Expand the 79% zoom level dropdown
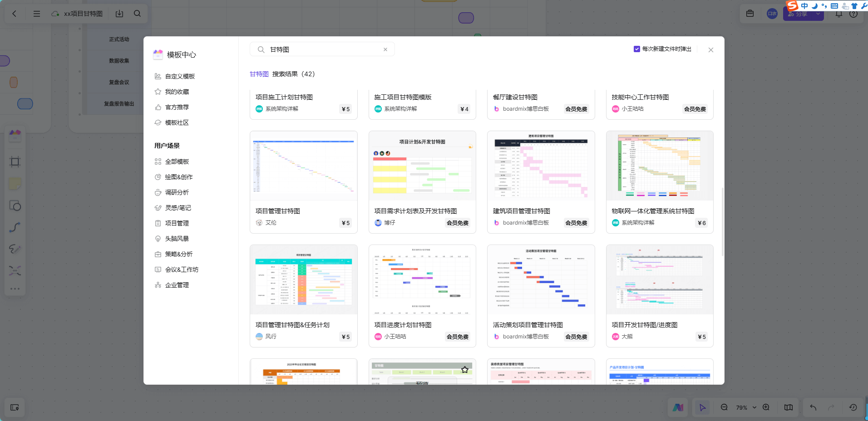868x421 pixels. [x=755, y=407]
